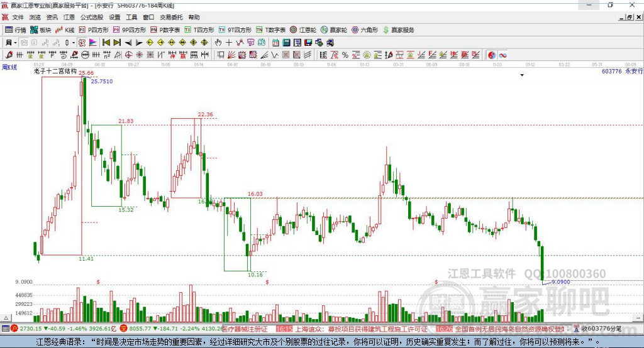644x348 pixels.
Task: Select the percent % retracement tool
Action: pos(345,55)
